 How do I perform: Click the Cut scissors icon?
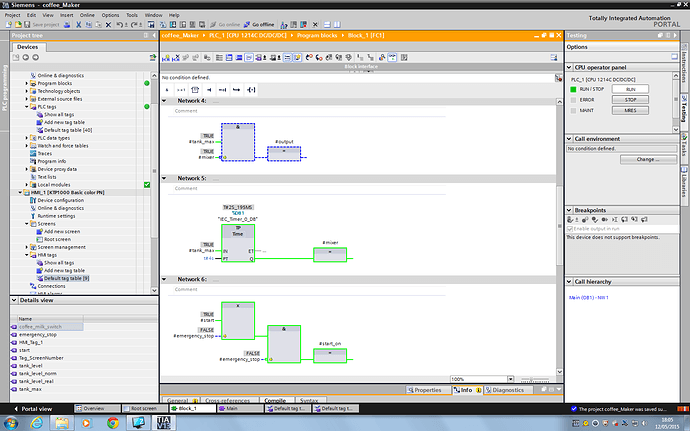78,25
